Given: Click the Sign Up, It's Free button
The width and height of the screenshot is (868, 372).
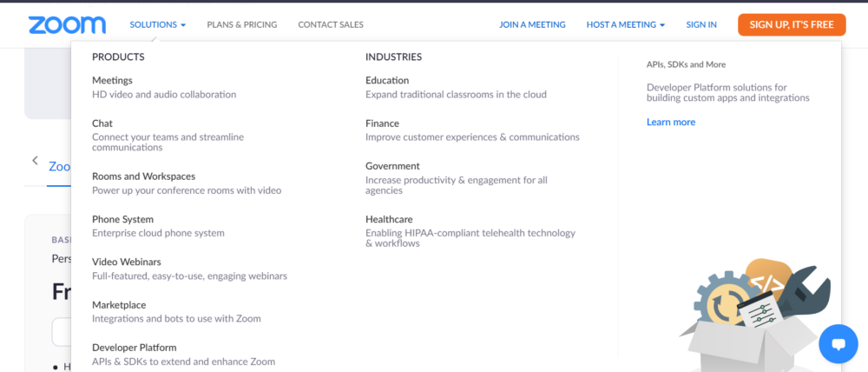Looking at the screenshot, I should point(792,25).
